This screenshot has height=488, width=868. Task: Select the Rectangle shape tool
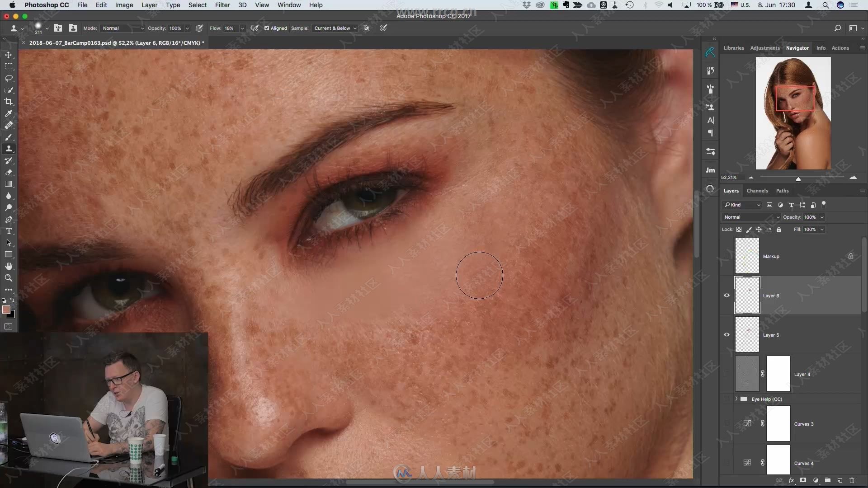coord(9,254)
